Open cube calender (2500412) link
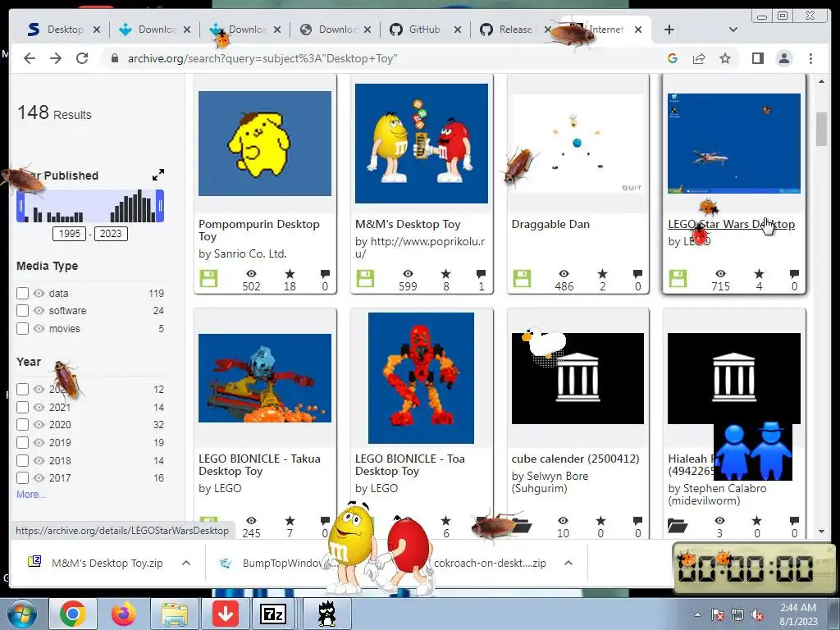 575,459
